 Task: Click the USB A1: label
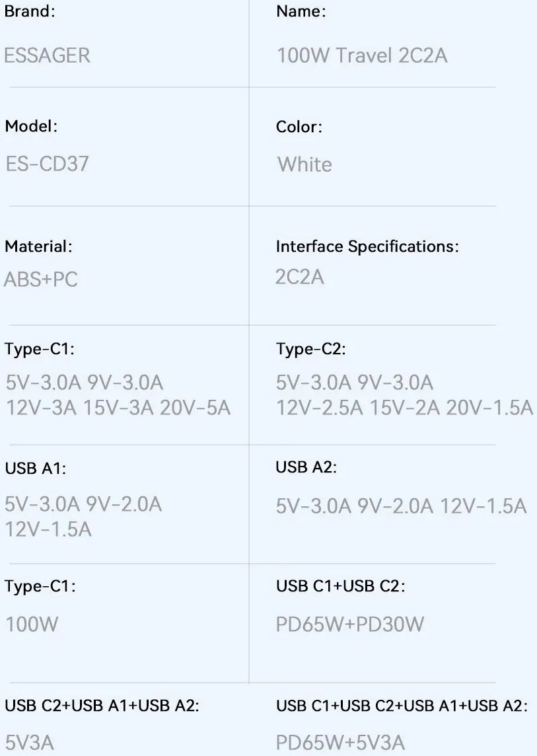[36, 469]
